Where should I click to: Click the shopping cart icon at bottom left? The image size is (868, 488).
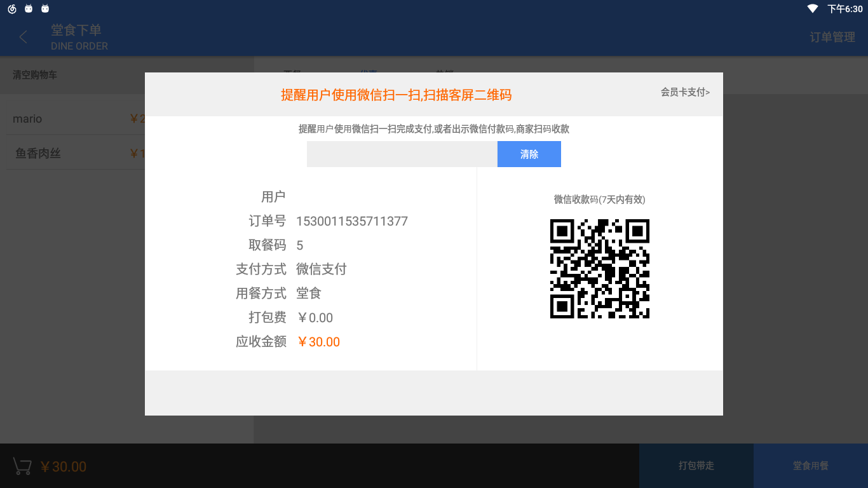tap(22, 466)
